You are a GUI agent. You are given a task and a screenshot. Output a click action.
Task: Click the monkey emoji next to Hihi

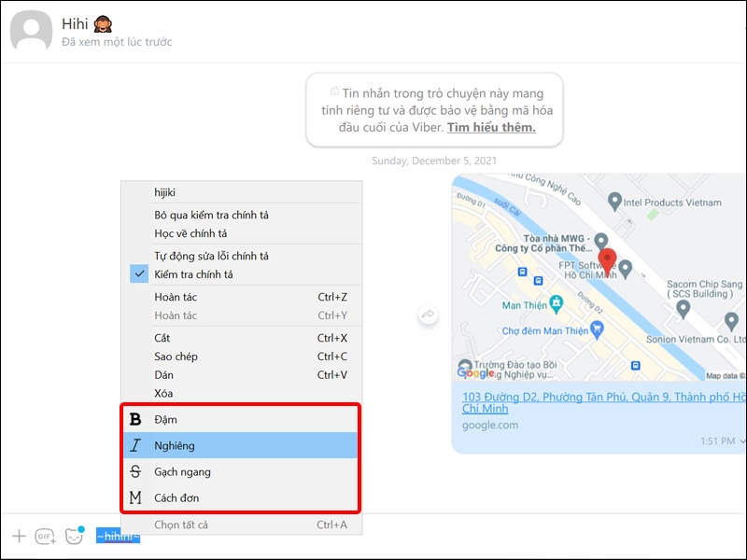coord(103,24)
